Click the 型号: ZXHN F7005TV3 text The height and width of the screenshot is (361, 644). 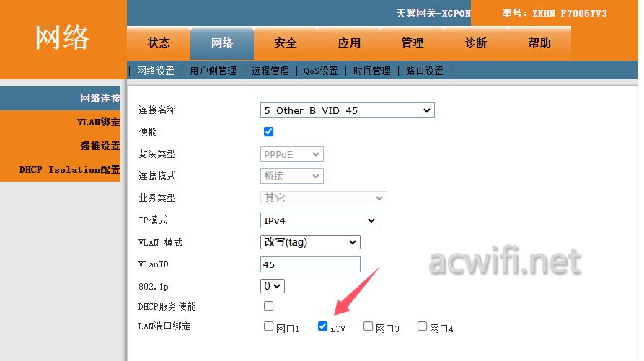pos(555,14)
